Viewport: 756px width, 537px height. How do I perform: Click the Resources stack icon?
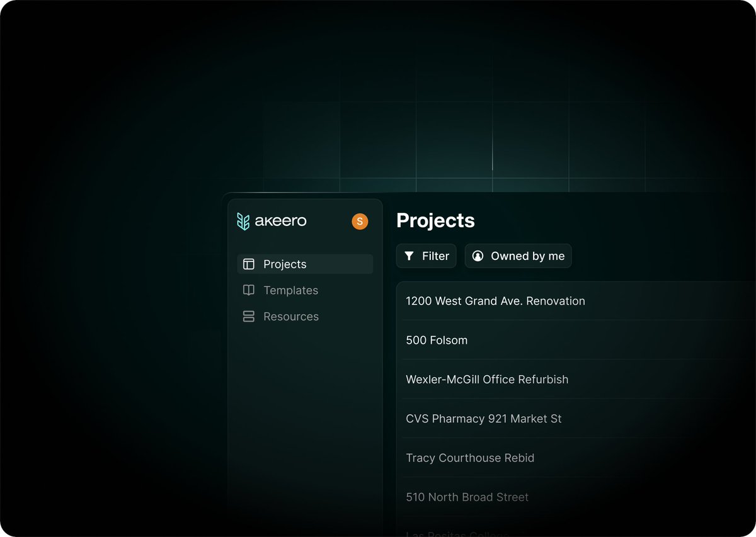tap(248, 316)
